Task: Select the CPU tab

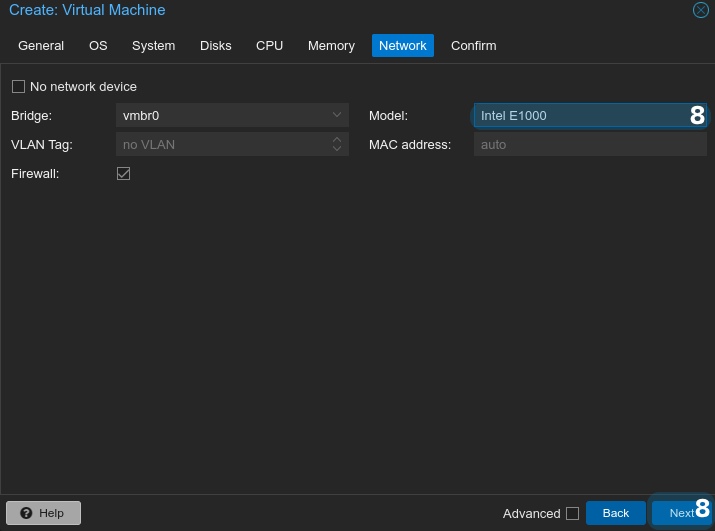Action: pyautogui.click(x=269, y=46)
